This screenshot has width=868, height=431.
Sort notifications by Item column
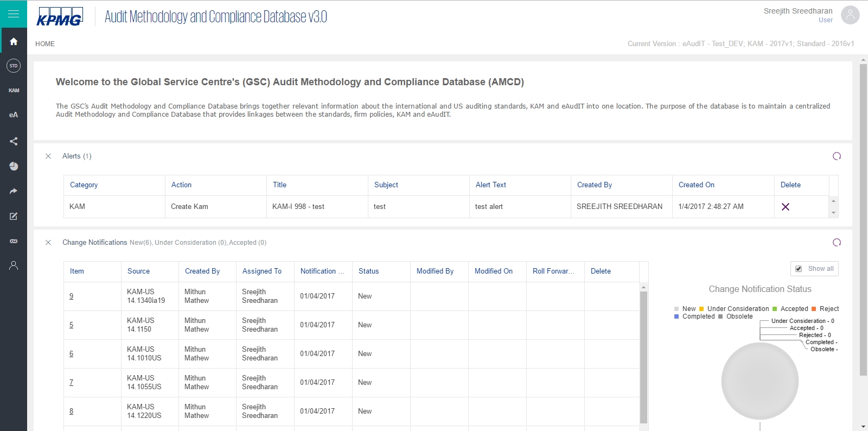click(x=77, y=271)
